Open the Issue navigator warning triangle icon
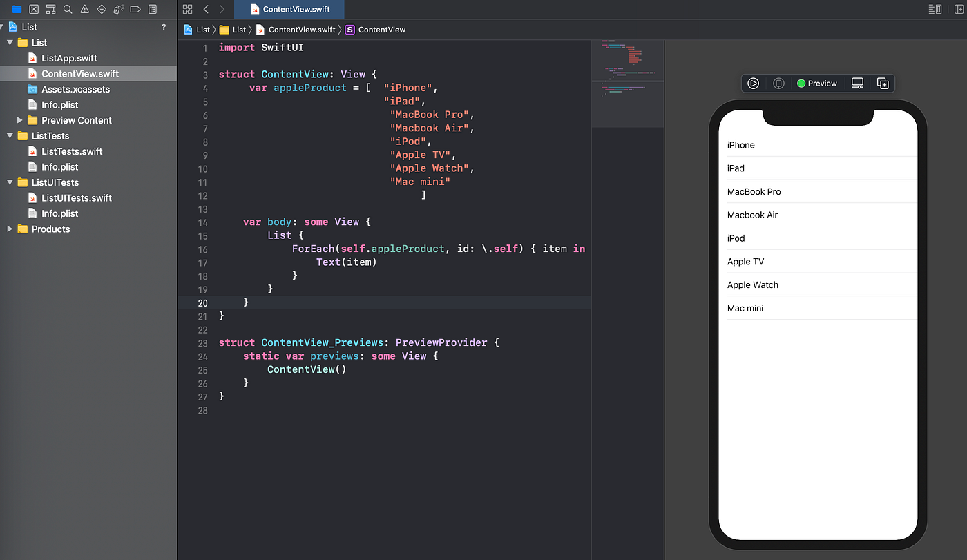Image resolution: width=967 pixels, height=560 pixels. pos(84,9)
